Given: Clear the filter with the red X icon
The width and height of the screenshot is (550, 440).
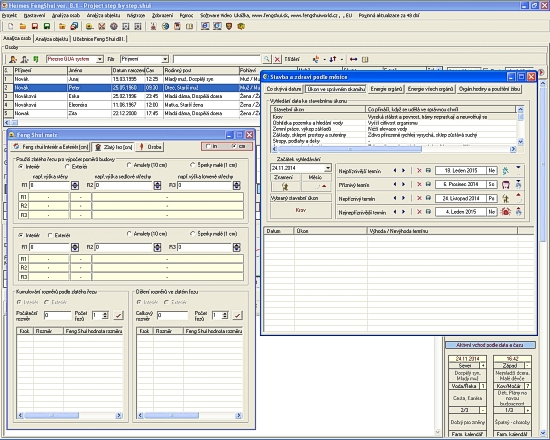Looking at the screenshot, I should (277, 59).
